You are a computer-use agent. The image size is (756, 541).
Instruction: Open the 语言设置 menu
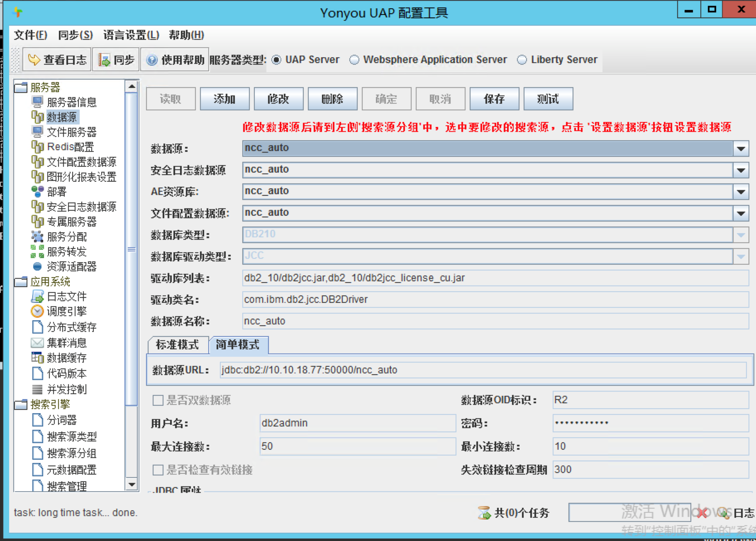[131, 35]
